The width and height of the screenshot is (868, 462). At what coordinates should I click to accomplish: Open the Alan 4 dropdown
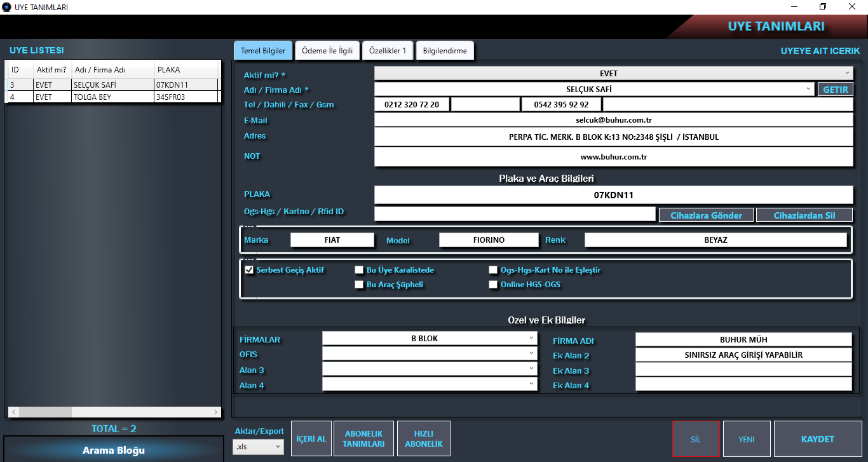point(531,384)
